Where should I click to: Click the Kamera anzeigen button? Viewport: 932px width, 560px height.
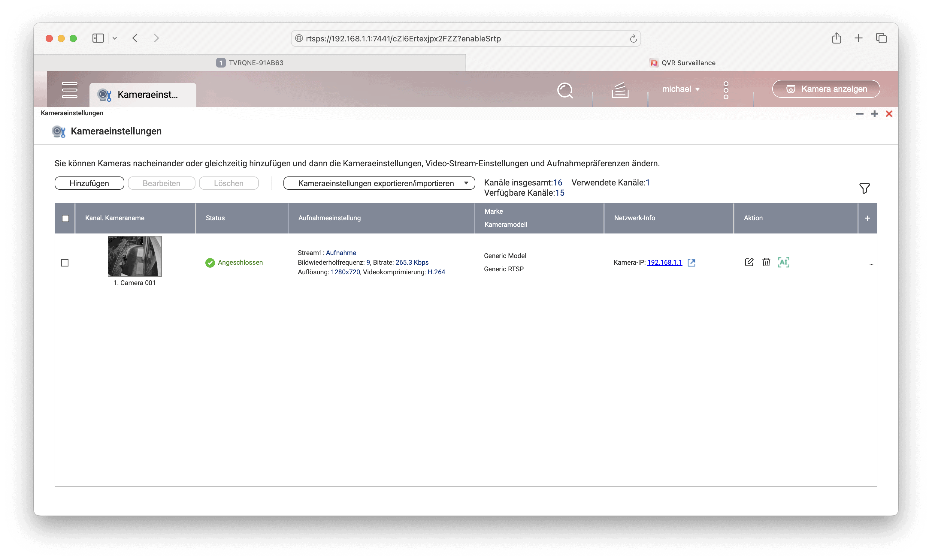pyautogui.click(x=826, y=89)
